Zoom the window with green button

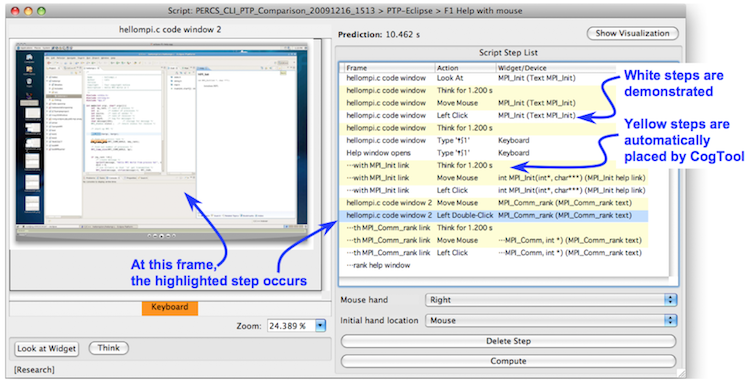click(41, 11)
